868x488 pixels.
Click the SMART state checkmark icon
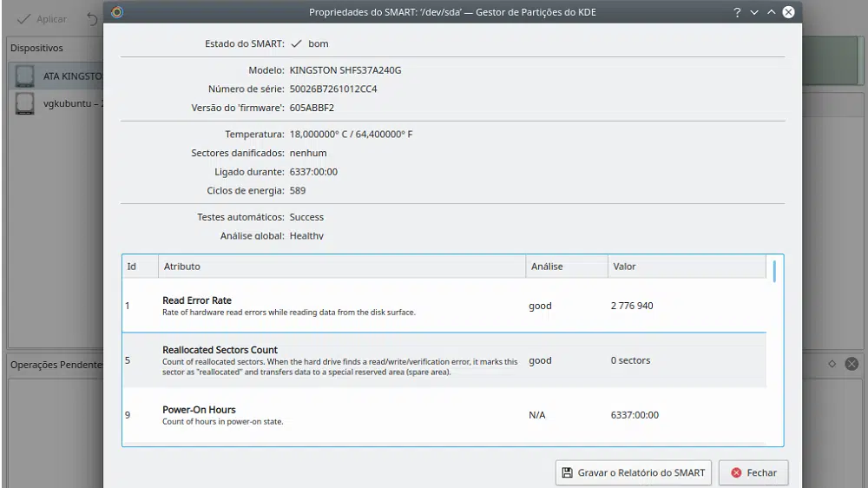tap(296, 43)
